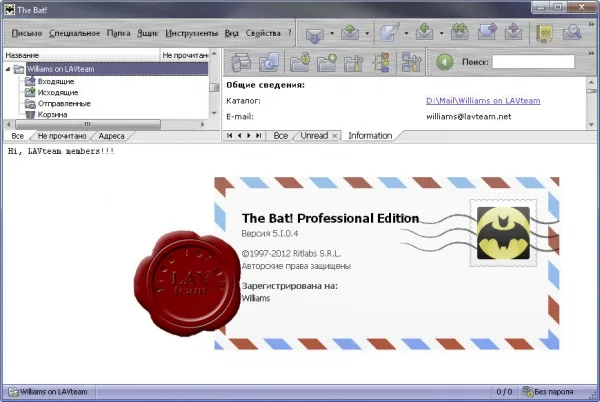Screen dimensions: 600x402
Task: Click williams@lavteam.net email text
Action: [x=468, y=117]
